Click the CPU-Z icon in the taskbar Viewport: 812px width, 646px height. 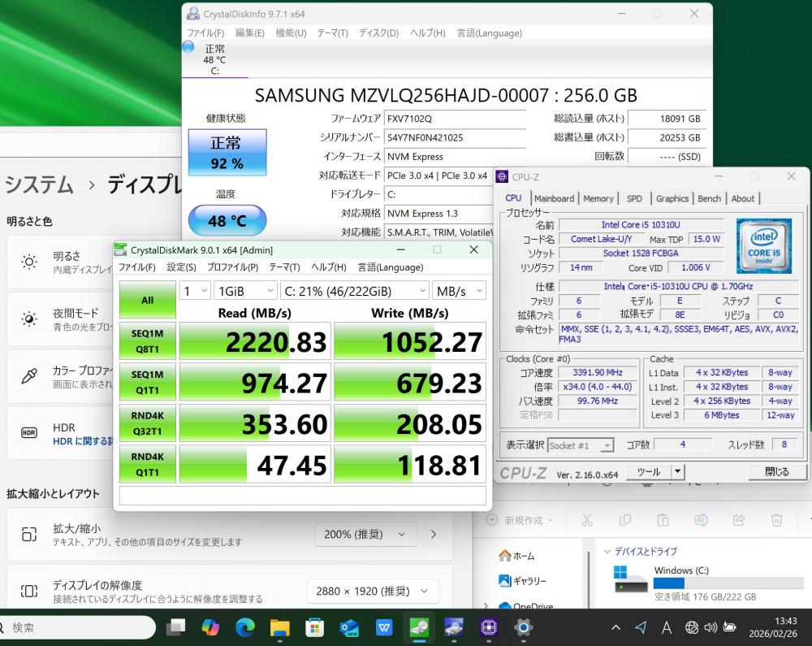click(x=489, y=627)
